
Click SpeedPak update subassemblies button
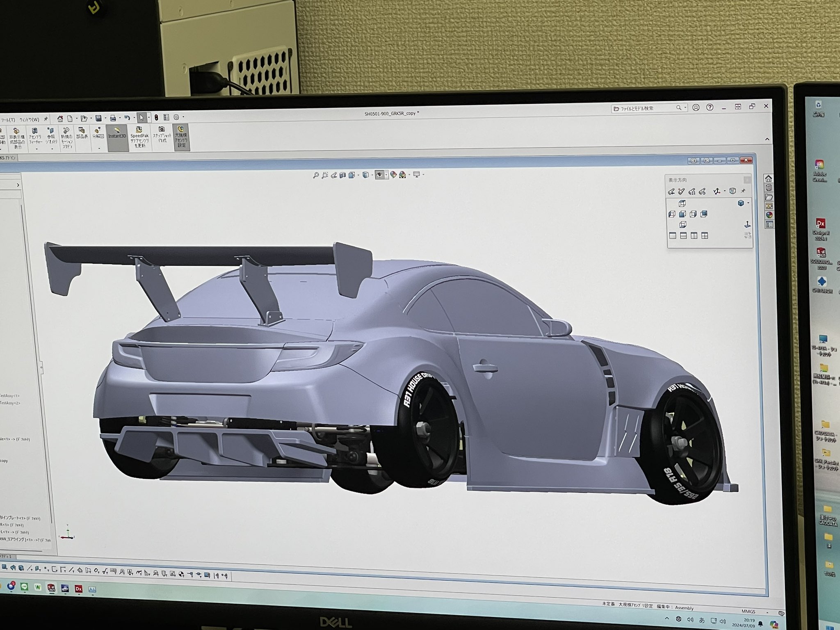pos(139,137)
